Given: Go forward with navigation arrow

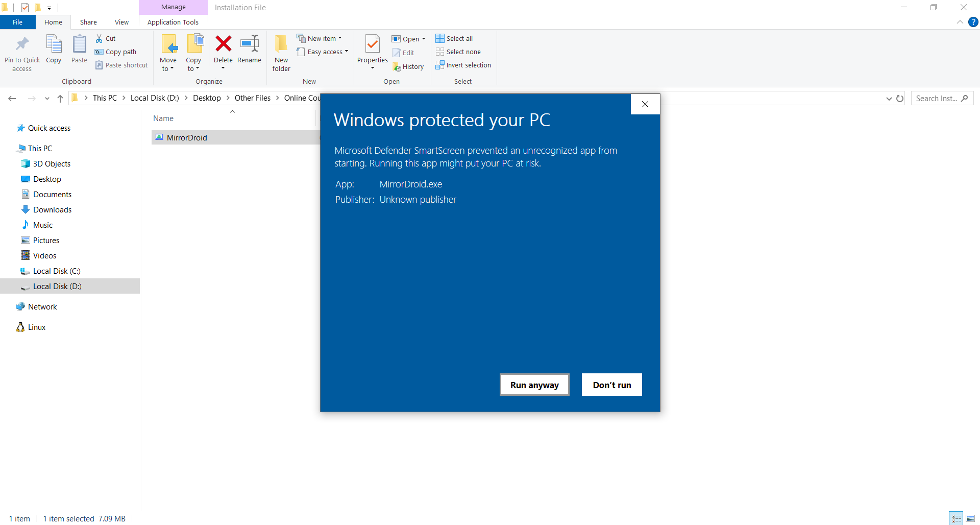Looking at the screenshot, I should [x=32, y=98].
